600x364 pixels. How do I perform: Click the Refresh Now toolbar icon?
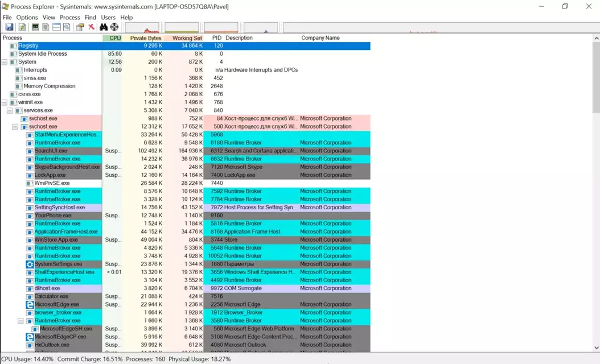tap(22, 27)
